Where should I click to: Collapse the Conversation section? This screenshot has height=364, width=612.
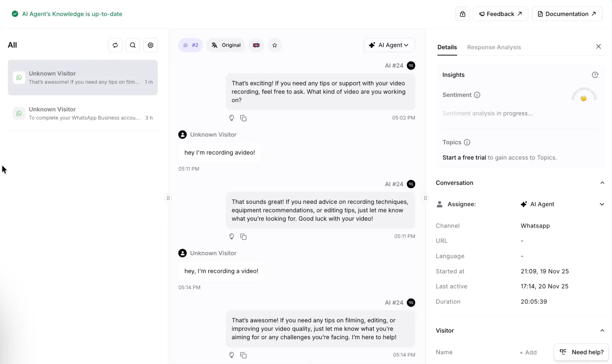click(x=602, y=183)
